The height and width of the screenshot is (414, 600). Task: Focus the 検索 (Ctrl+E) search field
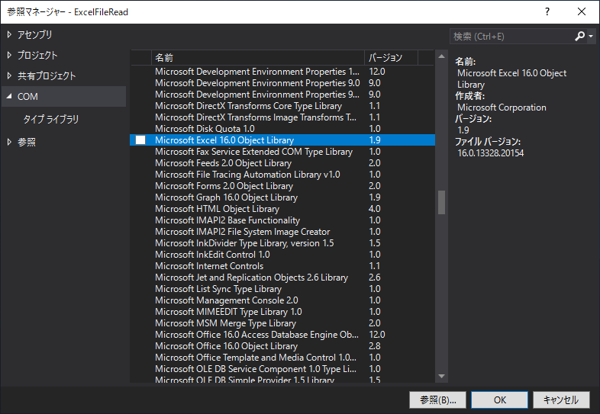(x=512, y=36)
